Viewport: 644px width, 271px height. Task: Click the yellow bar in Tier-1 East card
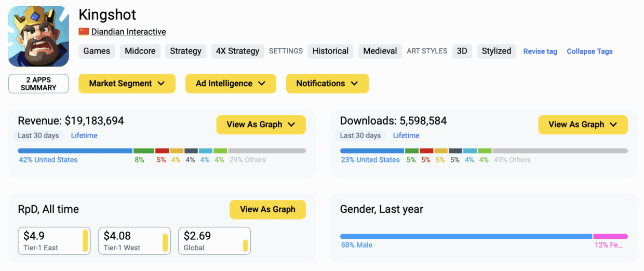pos(85,241)
